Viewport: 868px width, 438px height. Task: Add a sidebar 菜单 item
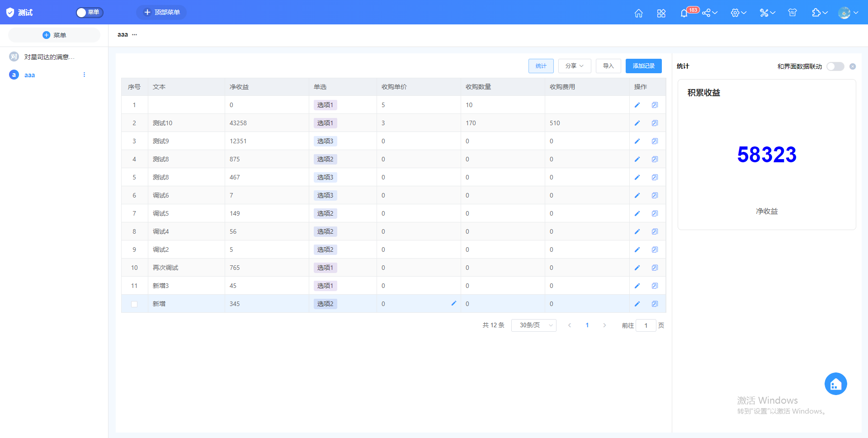(x=54, y=35)
